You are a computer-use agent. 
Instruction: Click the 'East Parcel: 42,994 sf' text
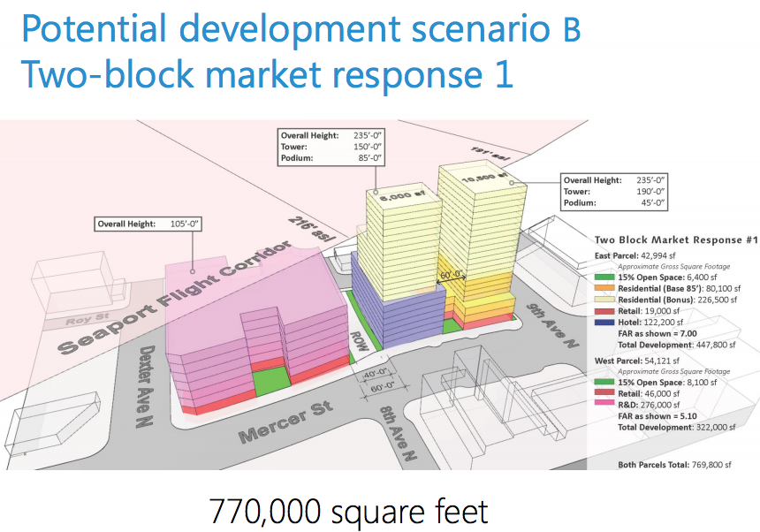click(635, 255)
